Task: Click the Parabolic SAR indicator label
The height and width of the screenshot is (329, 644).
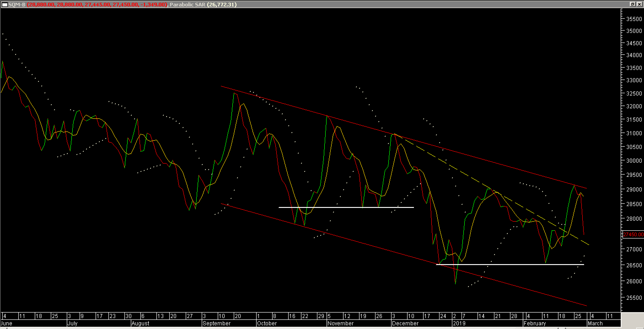Action: click(188, 5)
